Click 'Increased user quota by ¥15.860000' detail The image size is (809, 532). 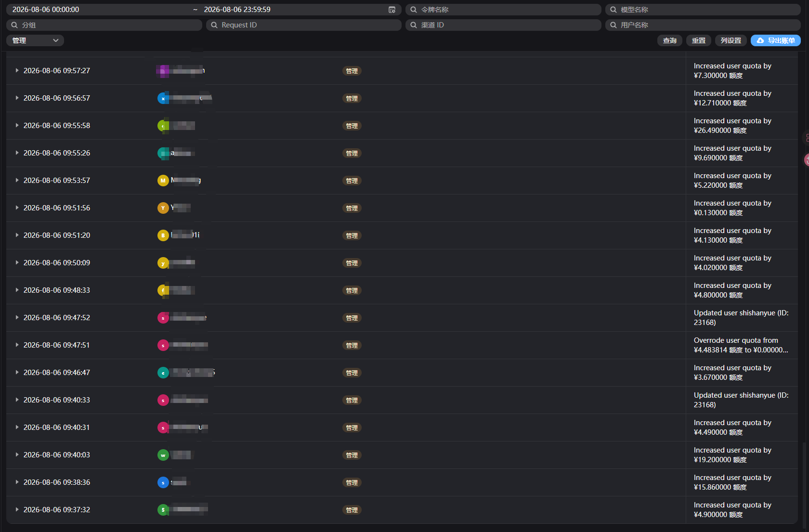tap(732, 482)
